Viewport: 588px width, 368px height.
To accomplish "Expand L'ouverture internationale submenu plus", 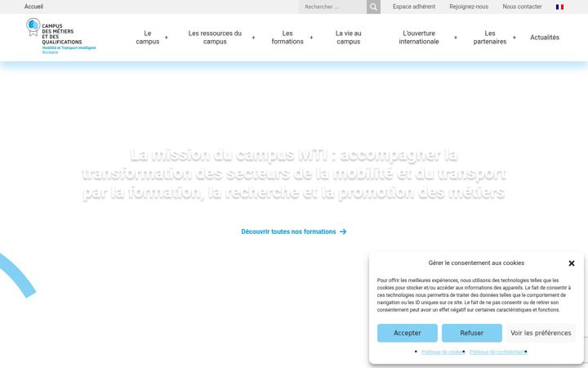I will point(455,38).
